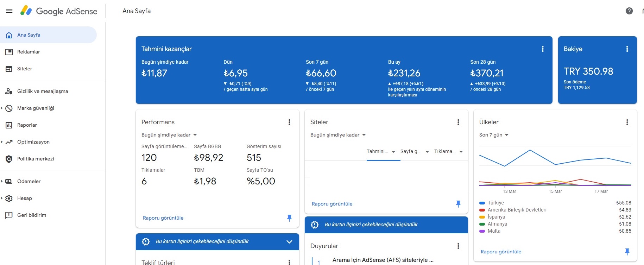Expand the Optimizasyon submenu arrow
Image resolution: width=644 pixels, height=265 pixels.
(x=2, y=142)
